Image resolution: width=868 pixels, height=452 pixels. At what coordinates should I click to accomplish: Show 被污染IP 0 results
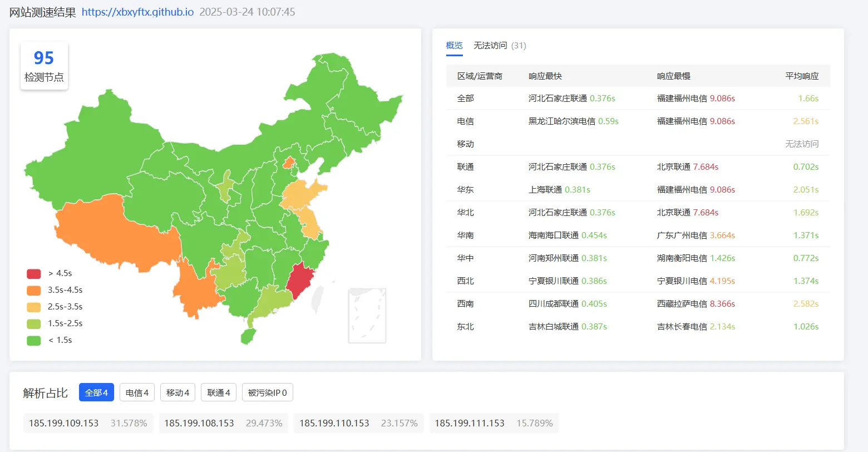point(267,392)
